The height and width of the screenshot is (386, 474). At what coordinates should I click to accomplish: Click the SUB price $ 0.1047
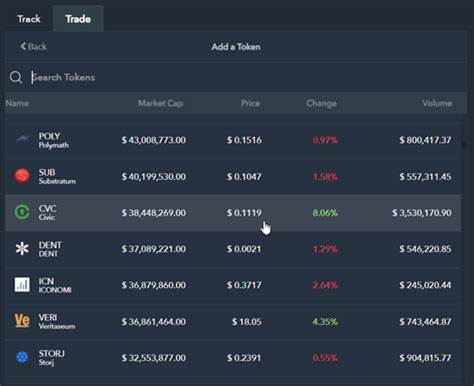(x=244, y=176)
